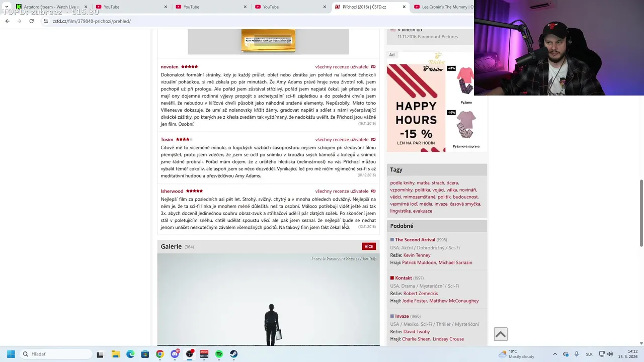Image resolution: width=644 pixels, height=362 pixels.
Task: Select the tag 'lingvistika'
Action: pos(400,211)
